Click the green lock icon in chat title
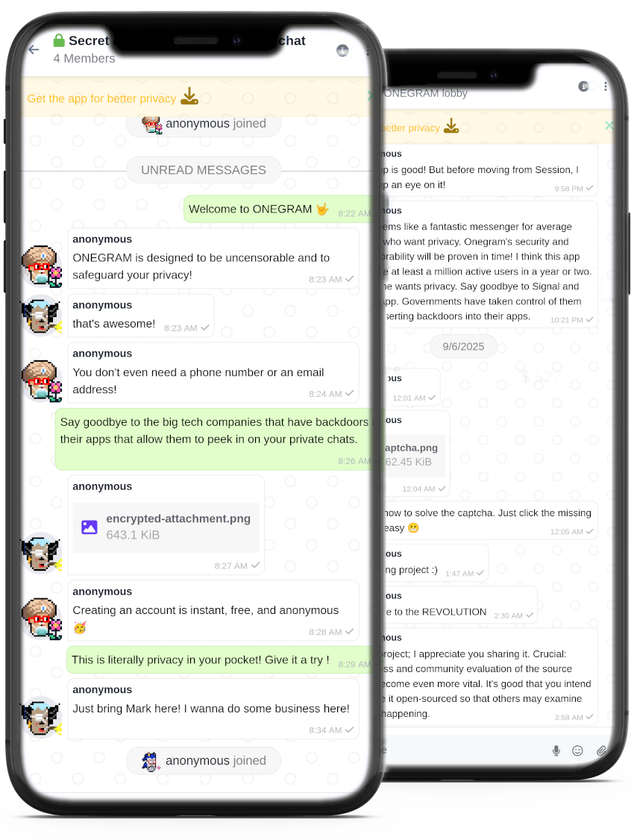634x840 pixels. coord(59,41)
